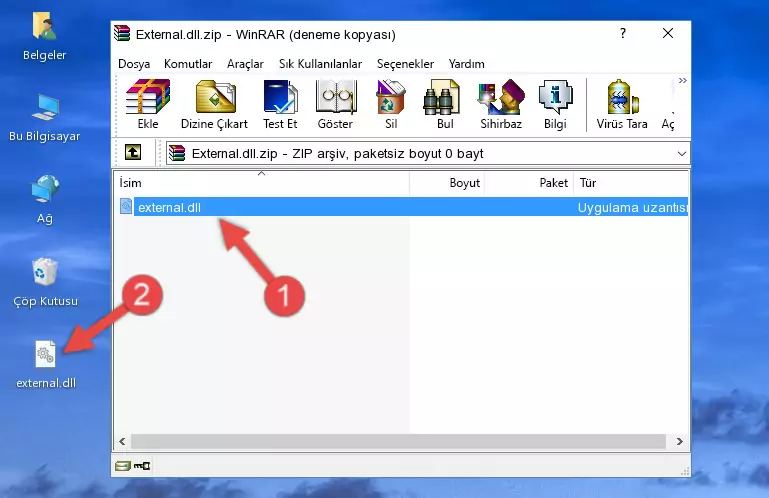Click the Dizine Çıkart extract icon

pyautogui.click(x=214, y=104)
